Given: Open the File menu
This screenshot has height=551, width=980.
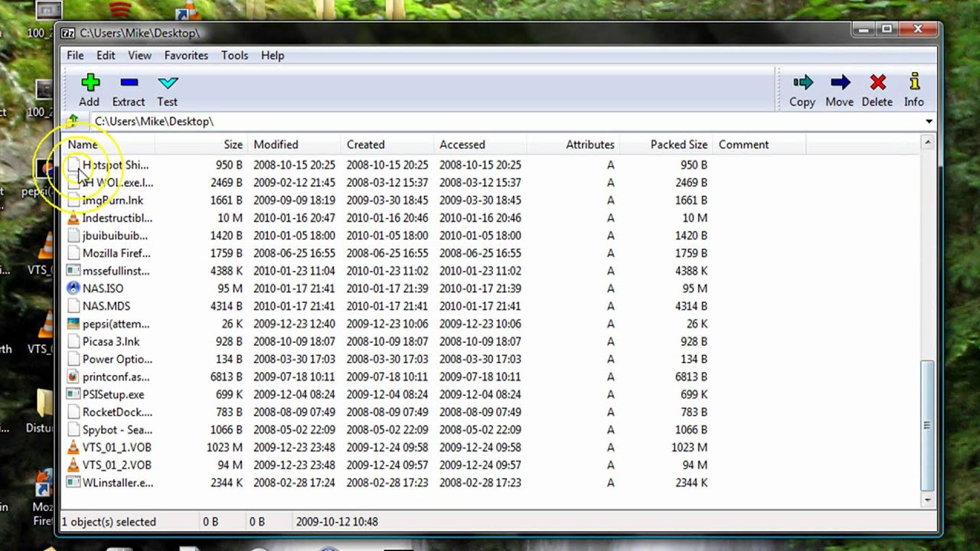Looking at the screenshot, I should pyautogui.click(x=75, y=55).
